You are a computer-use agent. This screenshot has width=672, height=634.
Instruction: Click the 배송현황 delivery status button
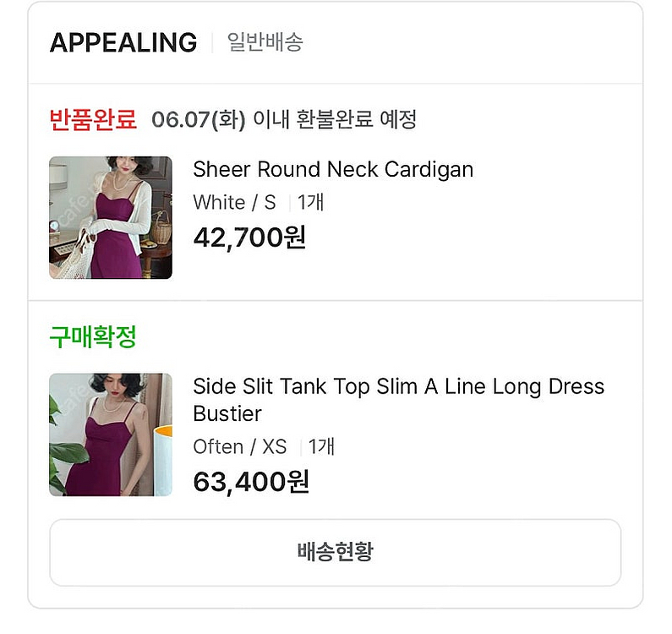[x=335, y=553]
